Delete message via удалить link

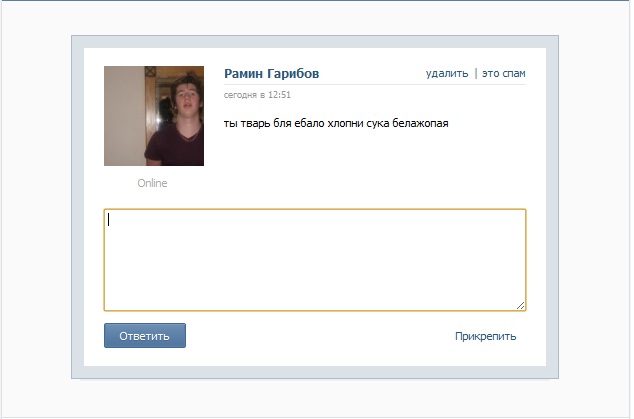[447, 74]
